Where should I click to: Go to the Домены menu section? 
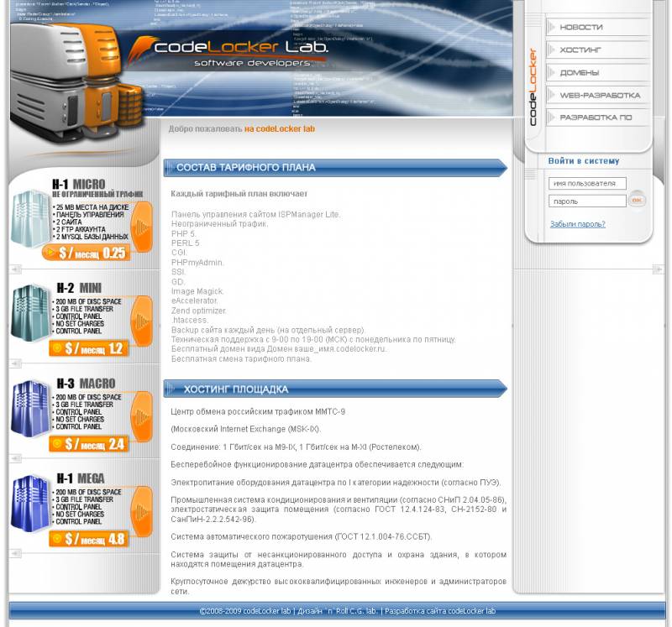point(580,73)
